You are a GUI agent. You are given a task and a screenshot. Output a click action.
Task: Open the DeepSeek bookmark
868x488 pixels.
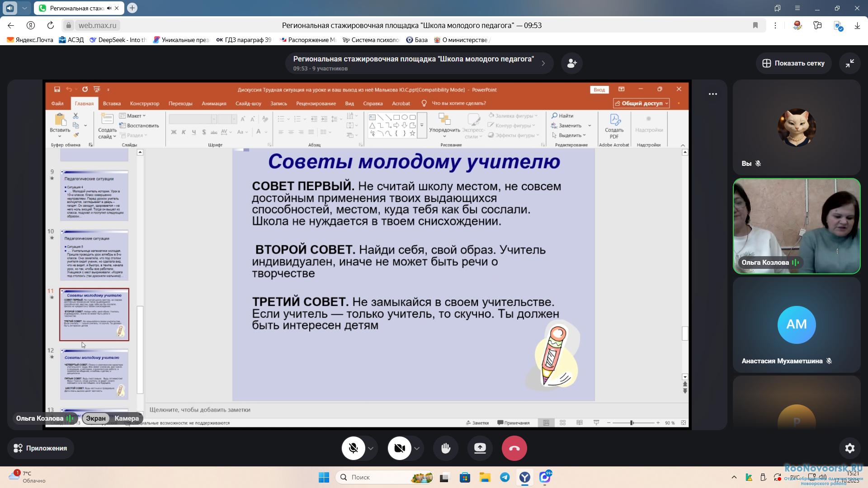click(118, 40)
